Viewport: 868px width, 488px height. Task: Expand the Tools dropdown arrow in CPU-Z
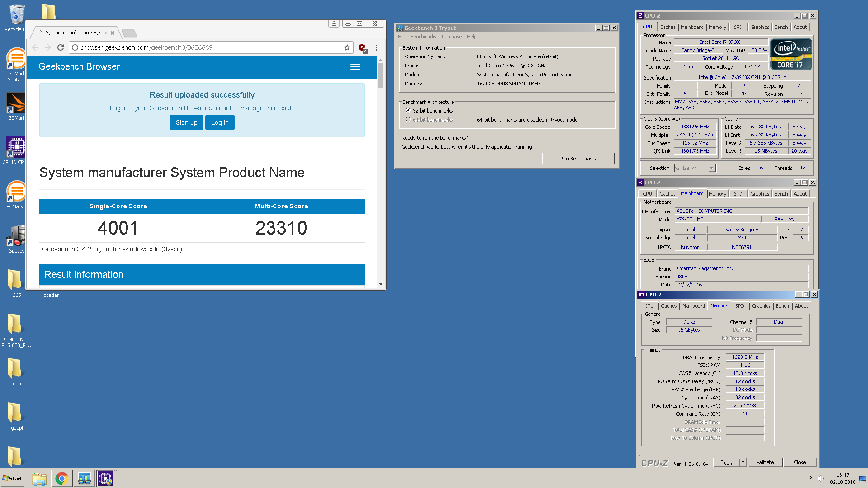(743, 462)
